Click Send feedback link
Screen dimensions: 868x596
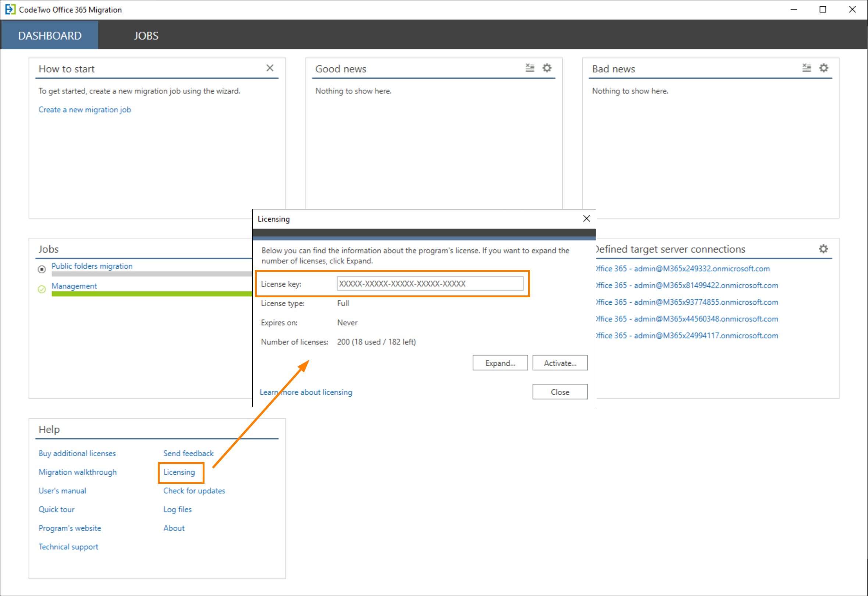tap(189, 454)
